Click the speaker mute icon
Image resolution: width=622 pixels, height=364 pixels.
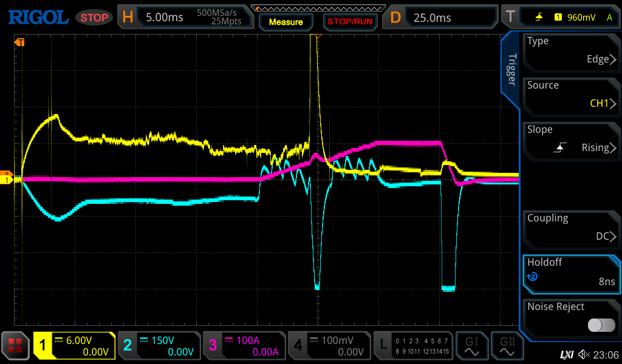tap(584, 354)
